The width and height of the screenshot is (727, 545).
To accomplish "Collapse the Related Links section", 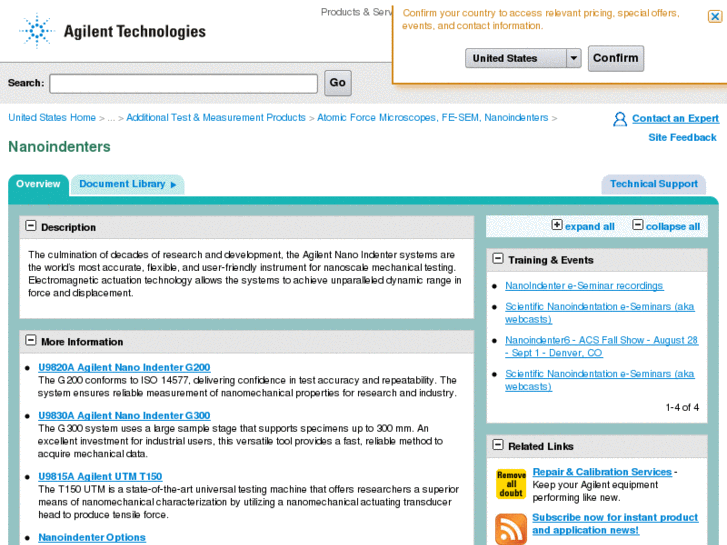I will pos(498,445).
